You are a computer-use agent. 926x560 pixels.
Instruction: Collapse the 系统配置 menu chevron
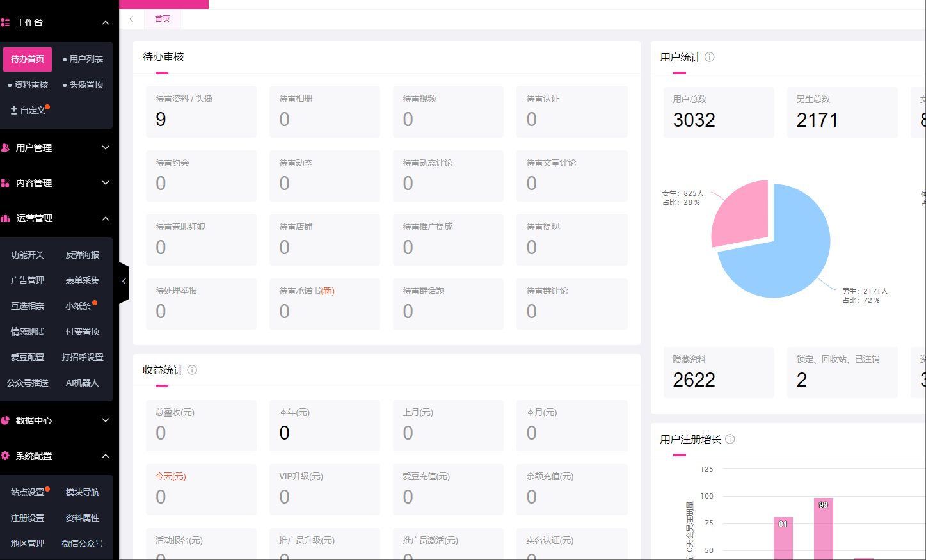(106, 456)
